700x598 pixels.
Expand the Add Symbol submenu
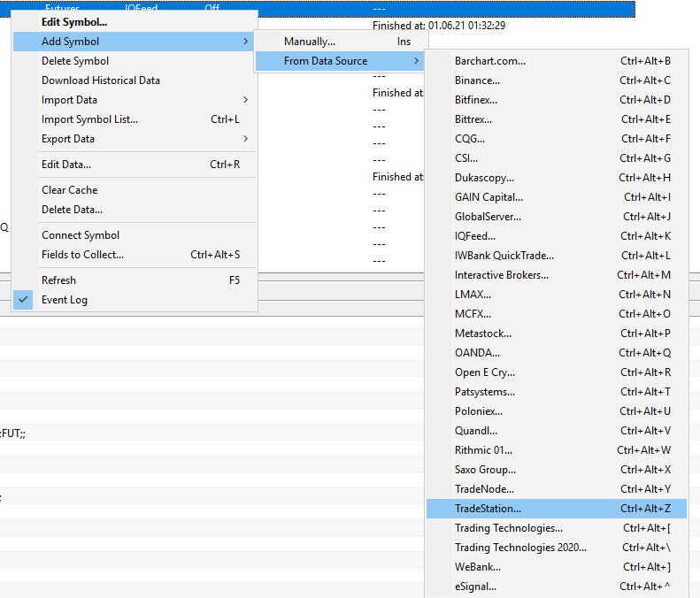click(x=134, y=42)
